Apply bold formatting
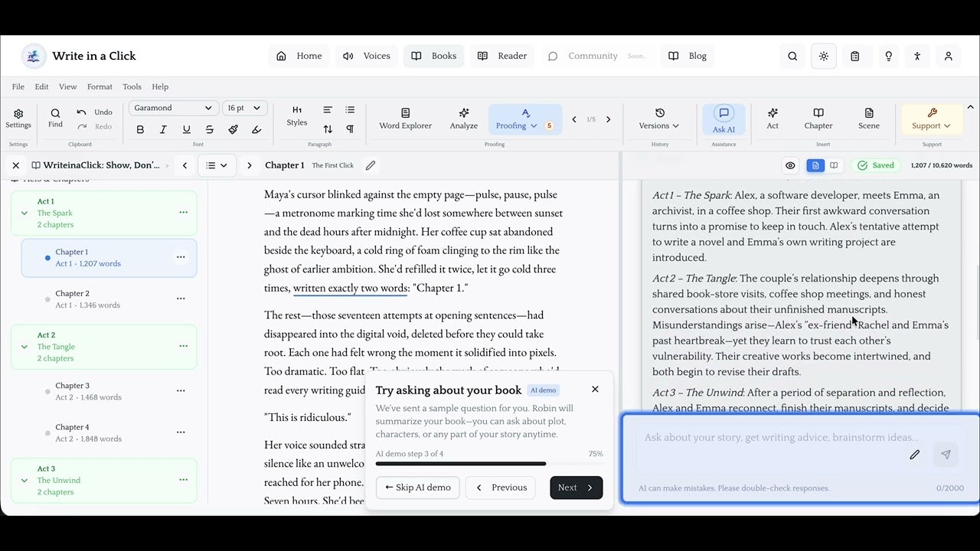Image resolution: width=980 pixels, height=551 pixels. [x=140, y=129]
